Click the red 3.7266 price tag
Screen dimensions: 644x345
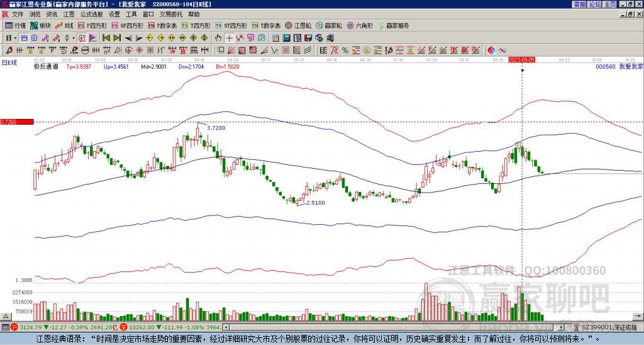tap(16, 122)
